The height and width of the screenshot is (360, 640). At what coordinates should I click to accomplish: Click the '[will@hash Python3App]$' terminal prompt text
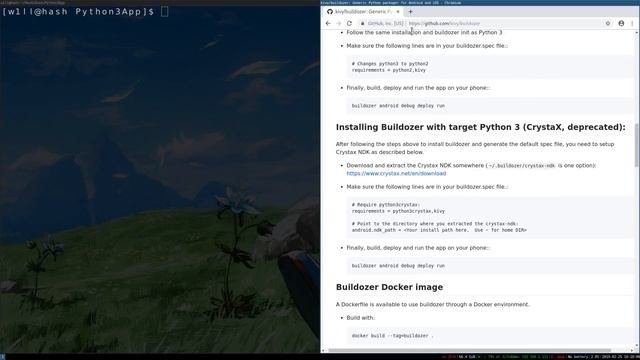pos(78,12)
